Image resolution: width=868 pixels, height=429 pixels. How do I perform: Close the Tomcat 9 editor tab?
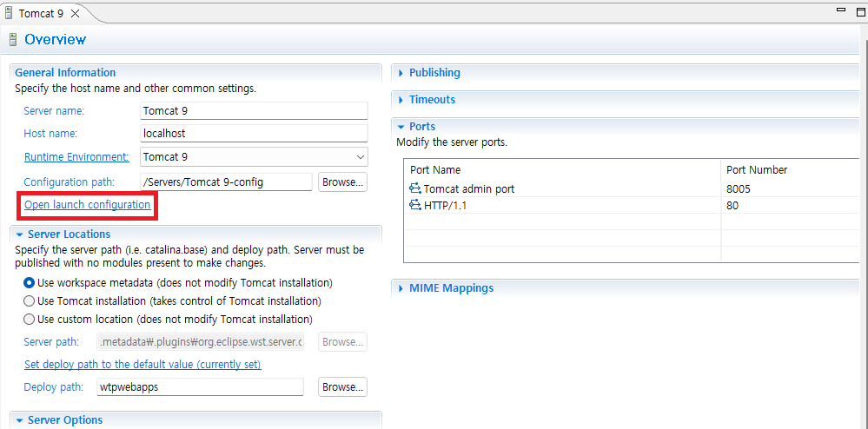pos(75,14)
